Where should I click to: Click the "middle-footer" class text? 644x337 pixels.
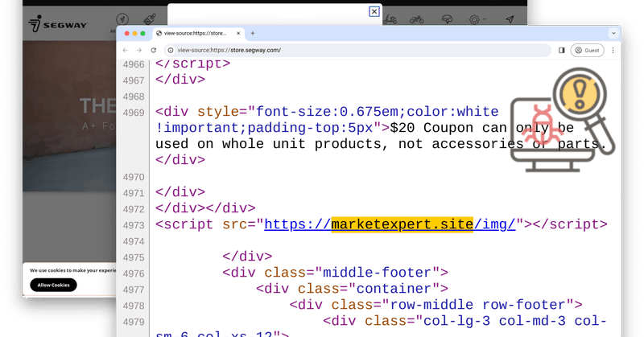click(x=377, y=273)
